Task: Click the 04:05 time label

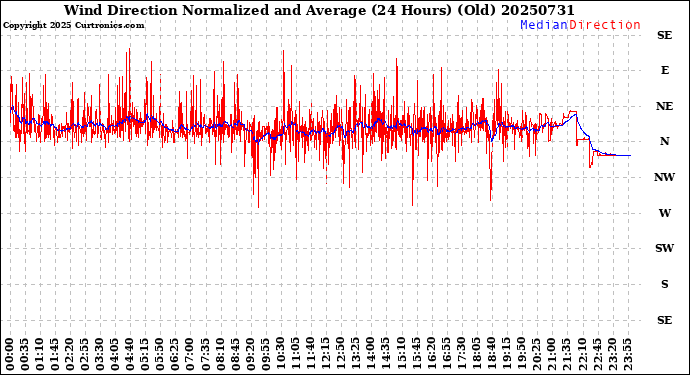Action: 115,354
